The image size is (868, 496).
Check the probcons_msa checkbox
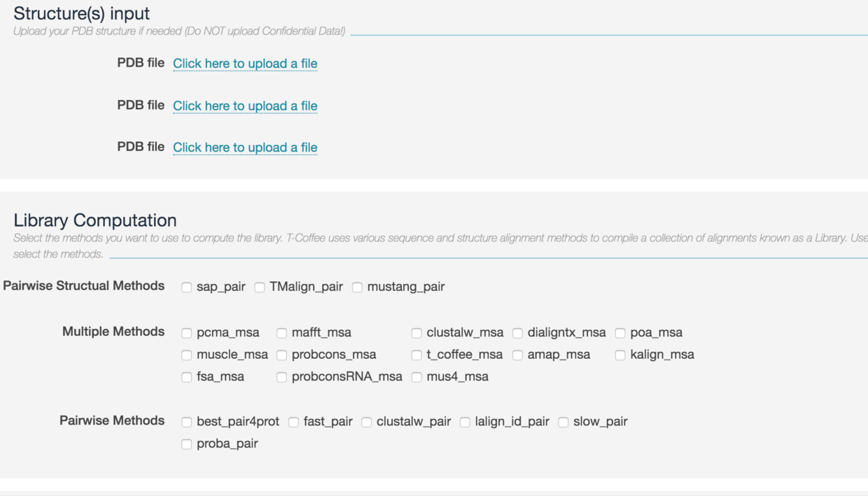[281, 355]
